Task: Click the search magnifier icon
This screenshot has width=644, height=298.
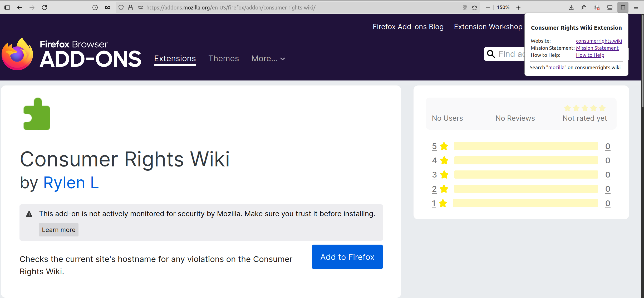Action: pyautogui.click(x=491, y=54)
